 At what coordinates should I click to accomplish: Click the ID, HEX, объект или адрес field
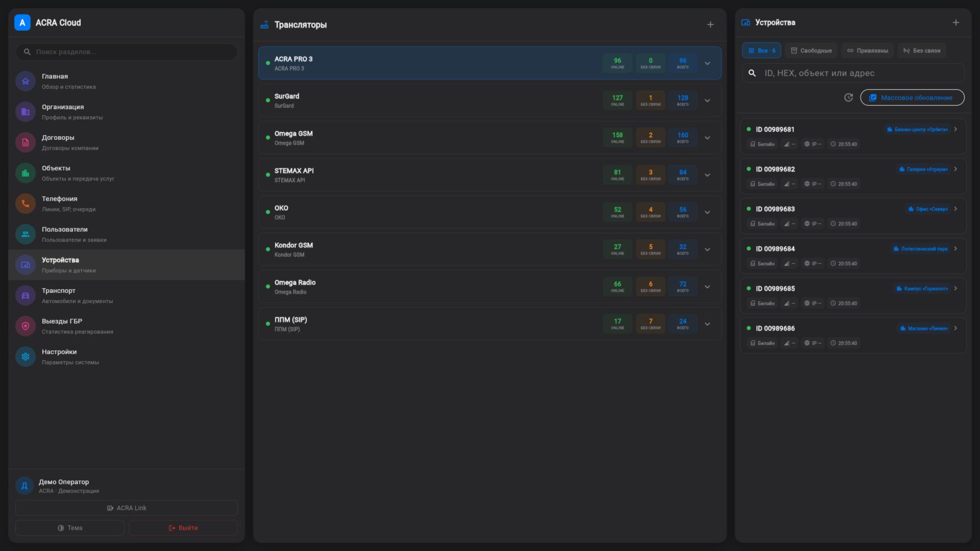point(853,73)
